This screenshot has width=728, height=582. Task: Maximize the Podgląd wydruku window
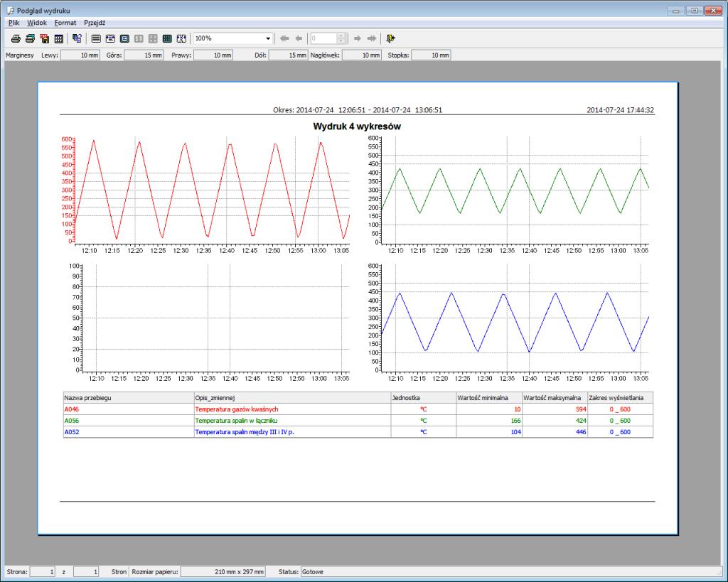[695, 10]
